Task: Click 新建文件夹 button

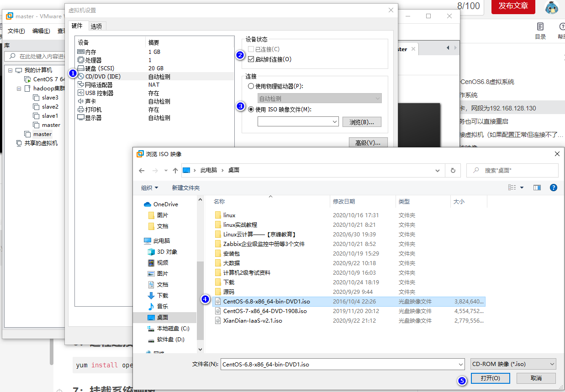Action: point(186,188)
